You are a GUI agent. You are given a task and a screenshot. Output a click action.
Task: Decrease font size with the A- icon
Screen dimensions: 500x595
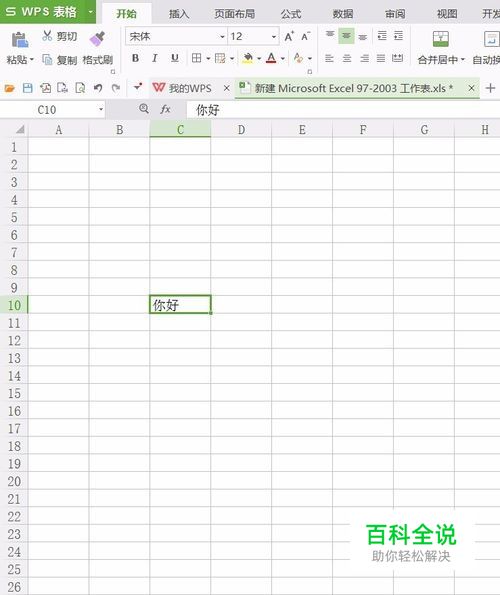pos(305,36)
